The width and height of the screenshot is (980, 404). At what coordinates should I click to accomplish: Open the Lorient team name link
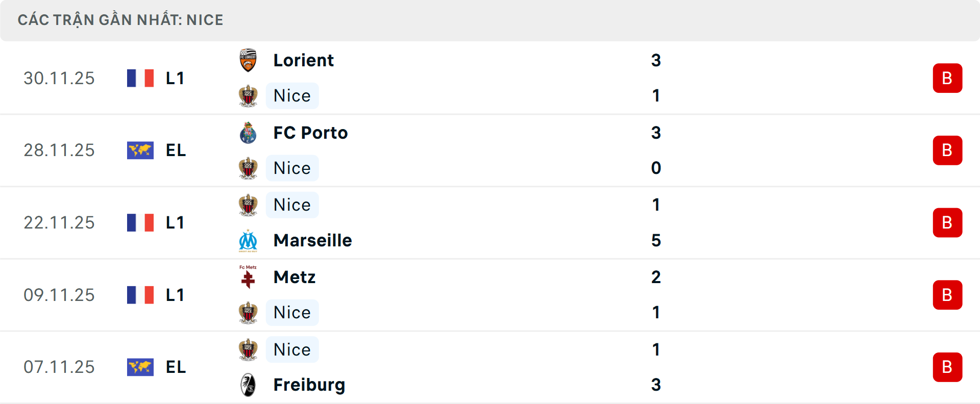tap(303, 60)
